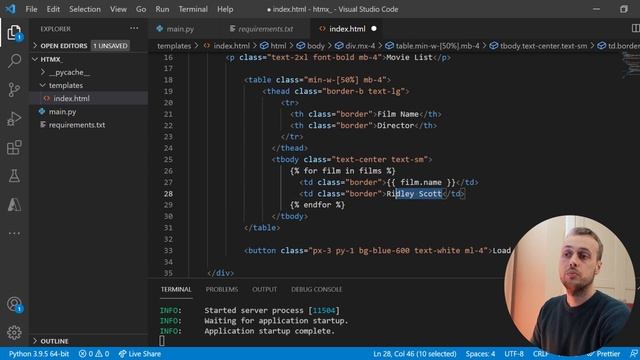Viewport: 640px width, 360px height.
Task: Open the Accounts icon
Action: click(14, 304)
